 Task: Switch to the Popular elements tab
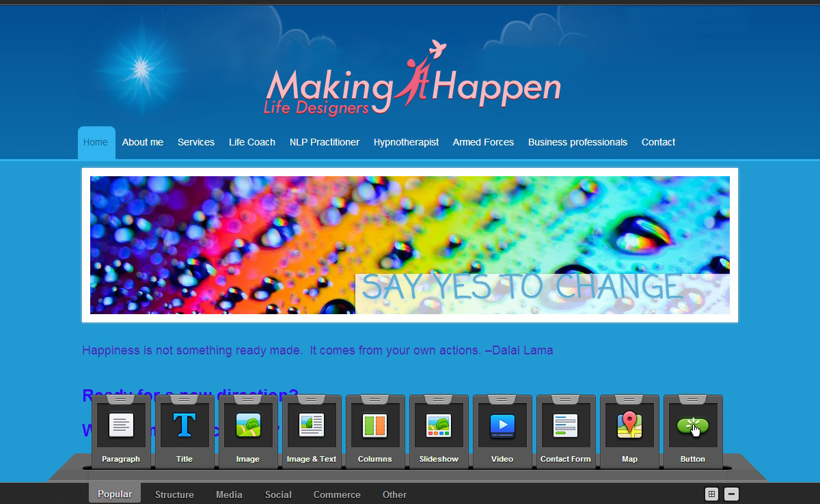click(115, 493)
